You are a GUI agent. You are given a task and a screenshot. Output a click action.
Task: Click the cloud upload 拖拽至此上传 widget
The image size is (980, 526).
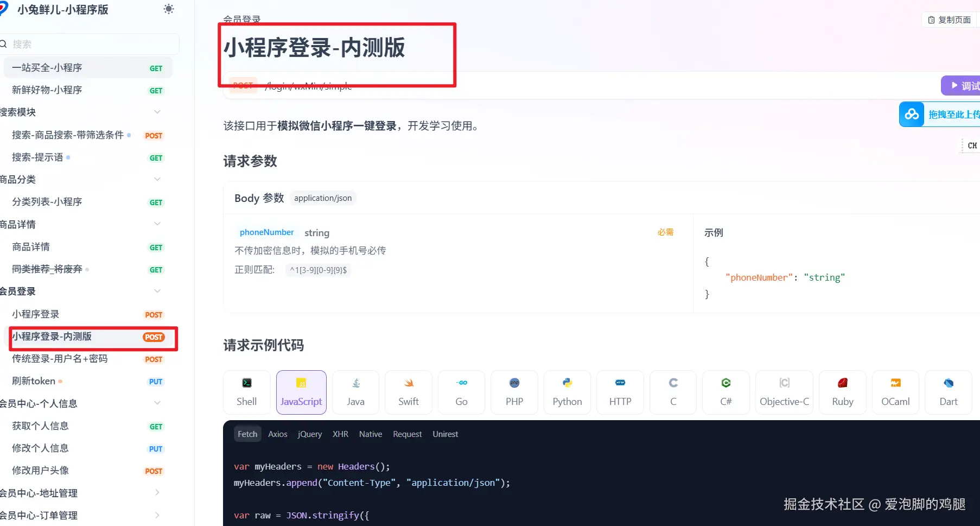940,115
